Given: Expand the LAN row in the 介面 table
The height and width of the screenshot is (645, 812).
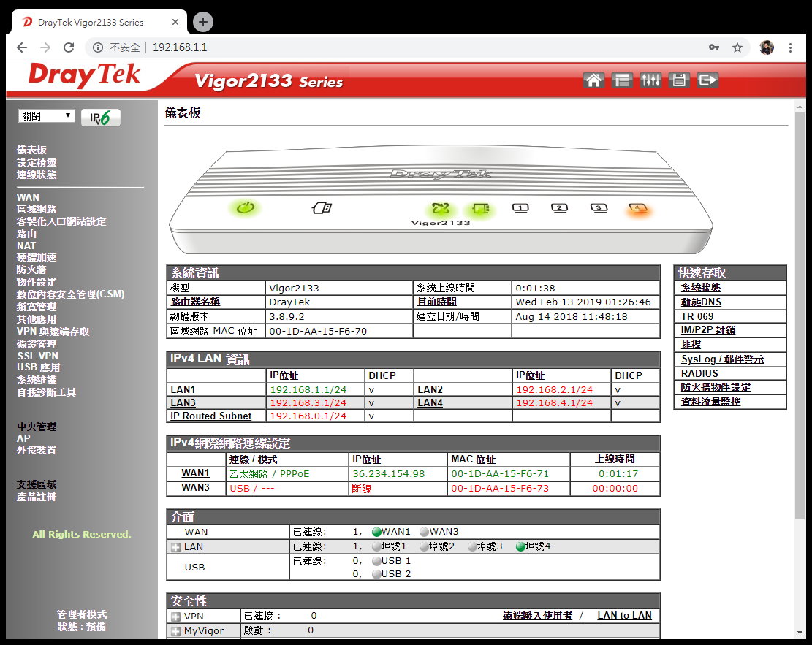Looking at the screenshot, I should click(x=176, y=547).
